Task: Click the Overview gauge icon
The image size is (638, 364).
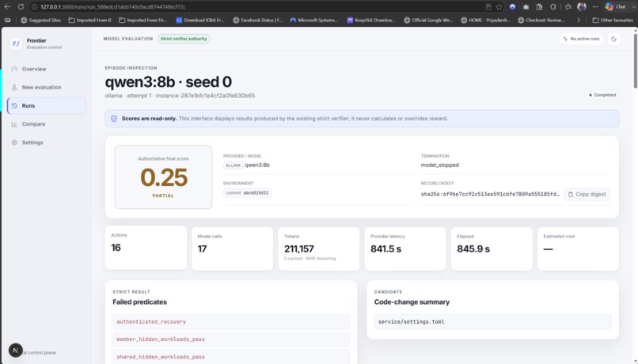Action: 14,69
